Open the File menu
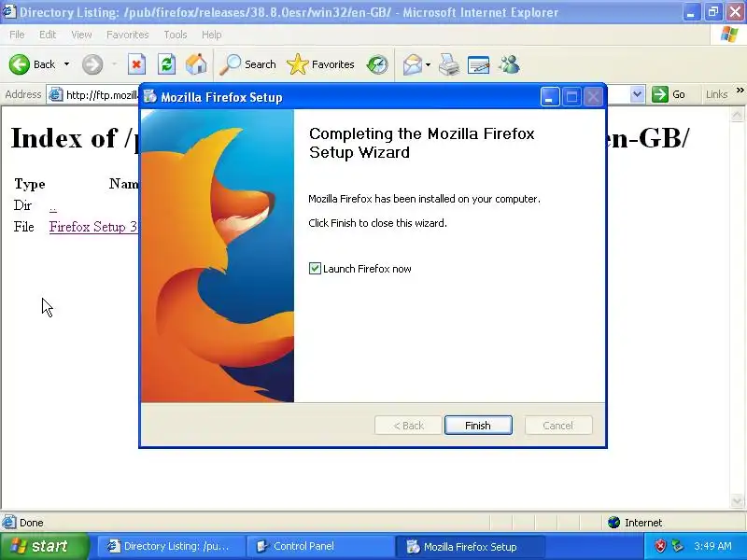This screenshot has width=747, height=560. coord(17,35)
